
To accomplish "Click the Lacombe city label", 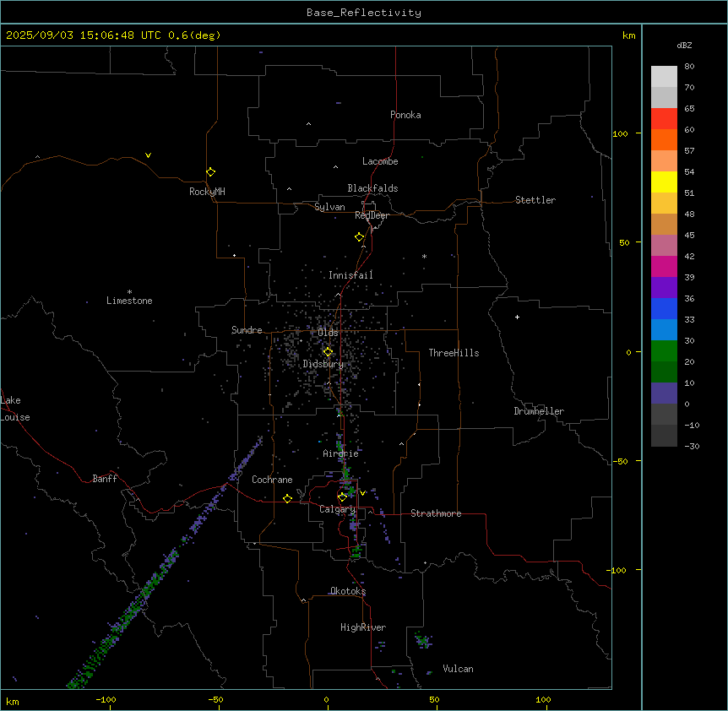I will (380, 161).
